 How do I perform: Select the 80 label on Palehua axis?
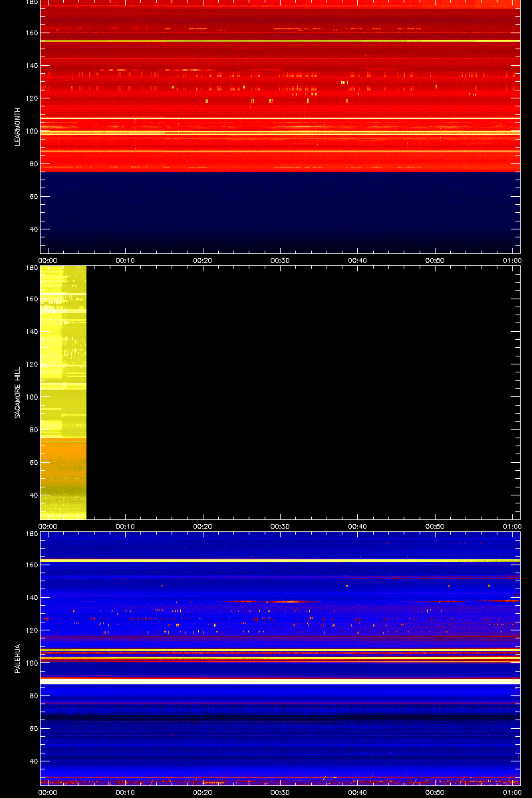pyautogui.click(x=33, y=696)
